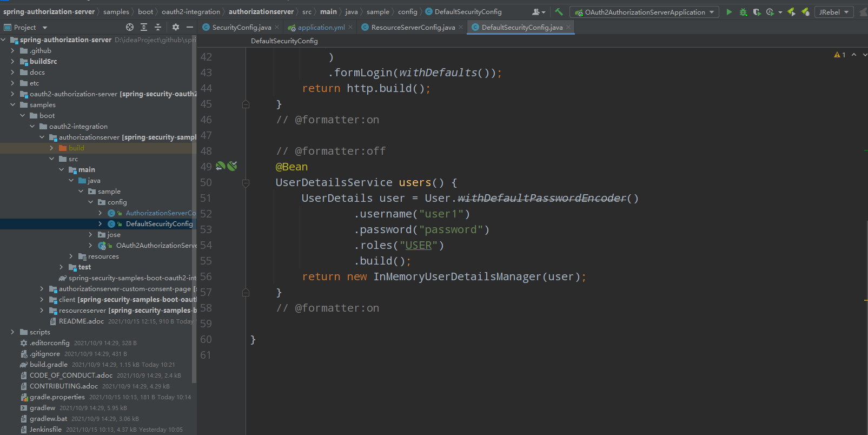
Task: Click authorizationserver in the breadcrumb bar
Action: (x=261, y=11)
